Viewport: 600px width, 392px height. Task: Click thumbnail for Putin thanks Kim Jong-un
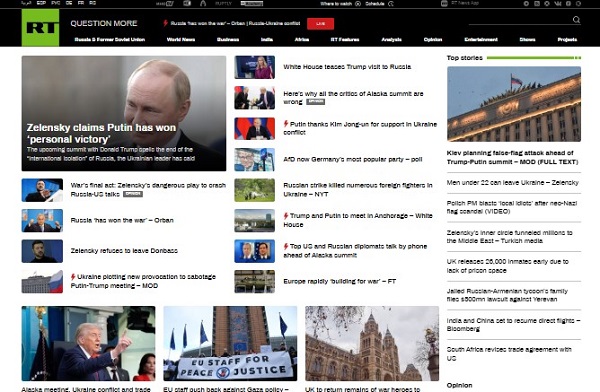254,129
